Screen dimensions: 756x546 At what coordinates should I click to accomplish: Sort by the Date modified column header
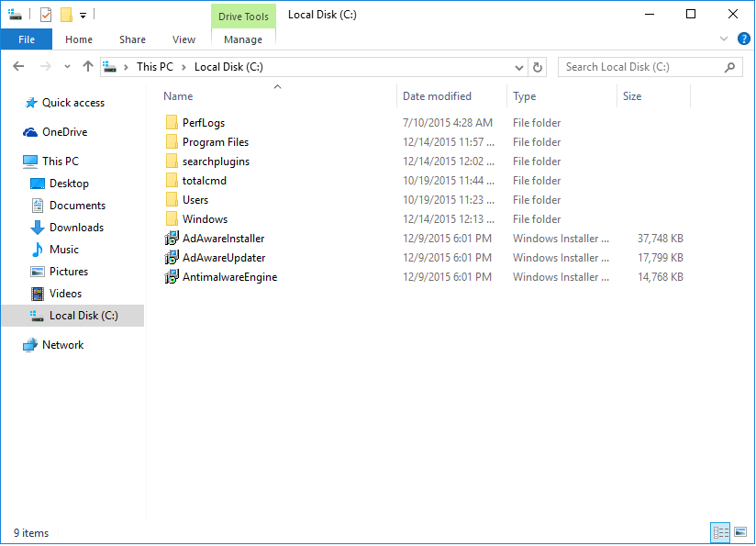451,96
